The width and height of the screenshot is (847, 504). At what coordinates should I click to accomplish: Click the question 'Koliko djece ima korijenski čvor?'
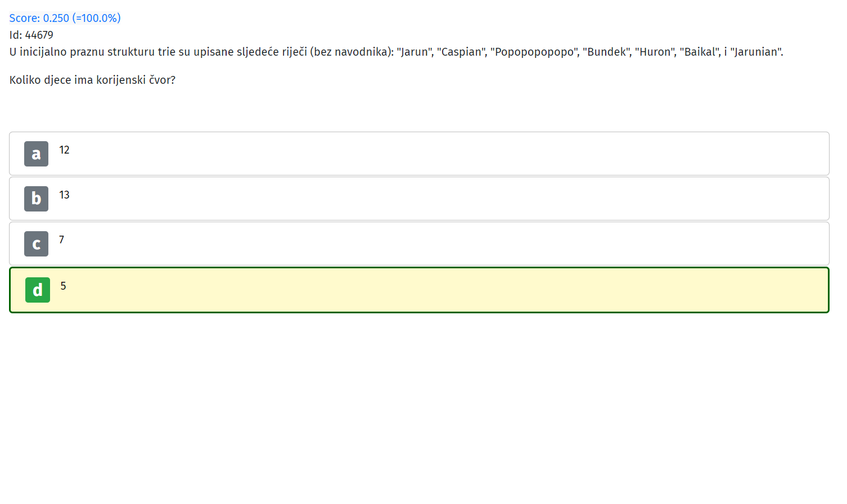(x=92, y=80)
